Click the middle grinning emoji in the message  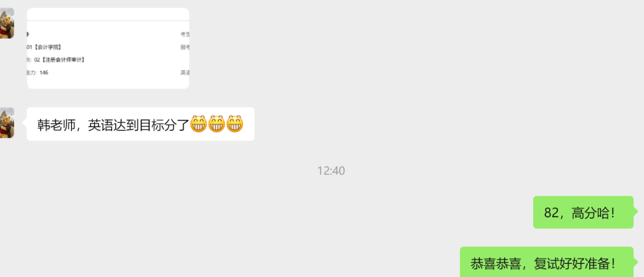pos(216,124)
